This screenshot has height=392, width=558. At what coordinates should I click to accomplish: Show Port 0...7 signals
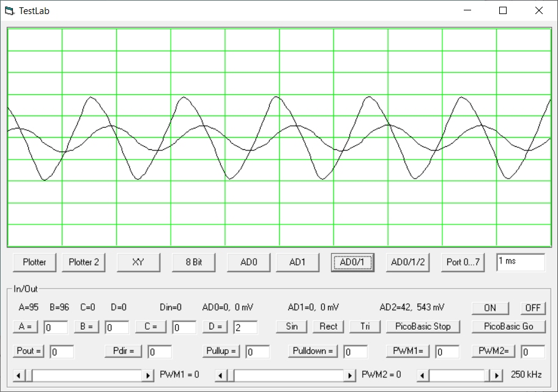[x=463, y=262]
